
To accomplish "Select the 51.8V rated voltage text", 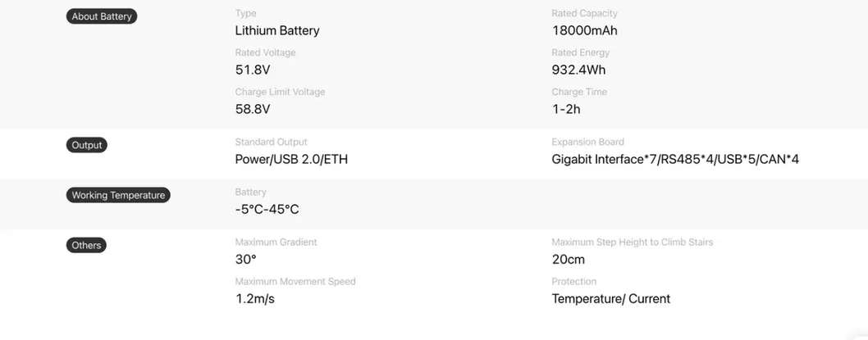I will 253,70.
